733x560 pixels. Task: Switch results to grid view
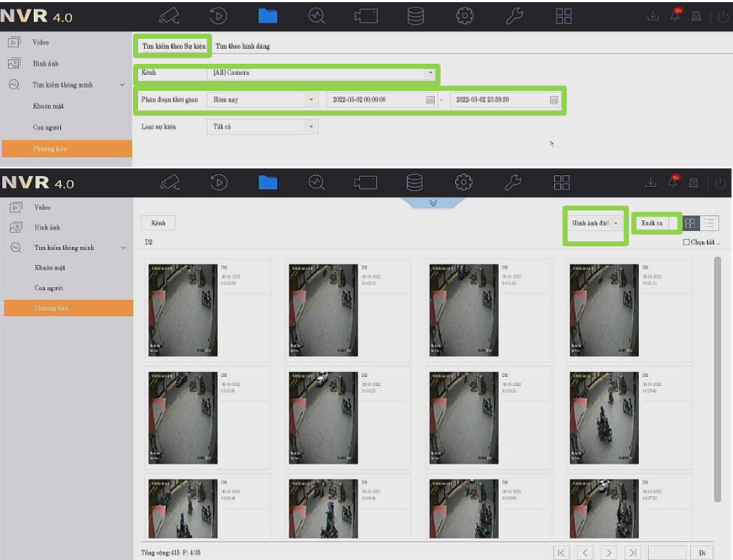click(690, 223)
